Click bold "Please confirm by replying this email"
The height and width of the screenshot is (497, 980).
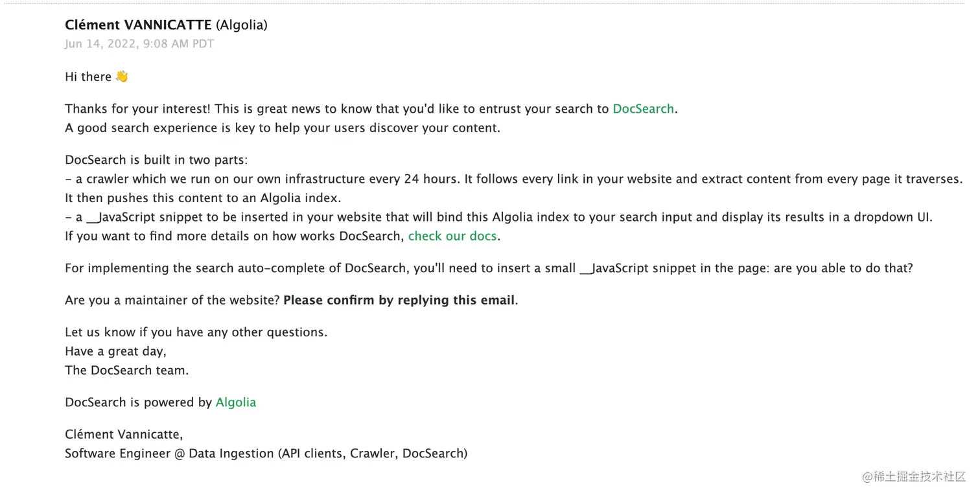coord(400,300)
